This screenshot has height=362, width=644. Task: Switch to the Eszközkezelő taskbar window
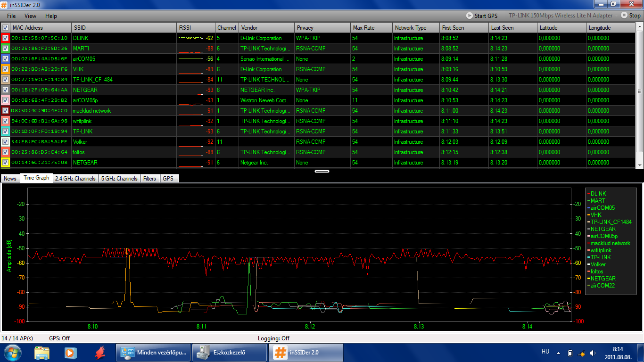(x=230, y=353)
